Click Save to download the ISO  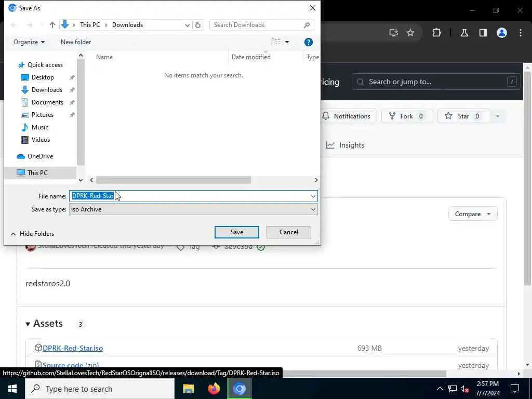click(x=237, y=232)
